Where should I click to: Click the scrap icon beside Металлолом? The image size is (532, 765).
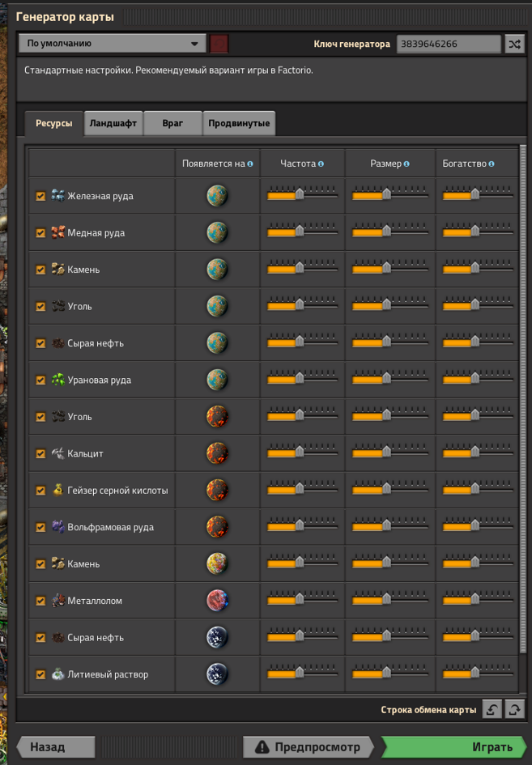pyautogui.click(x=58, y=601)
